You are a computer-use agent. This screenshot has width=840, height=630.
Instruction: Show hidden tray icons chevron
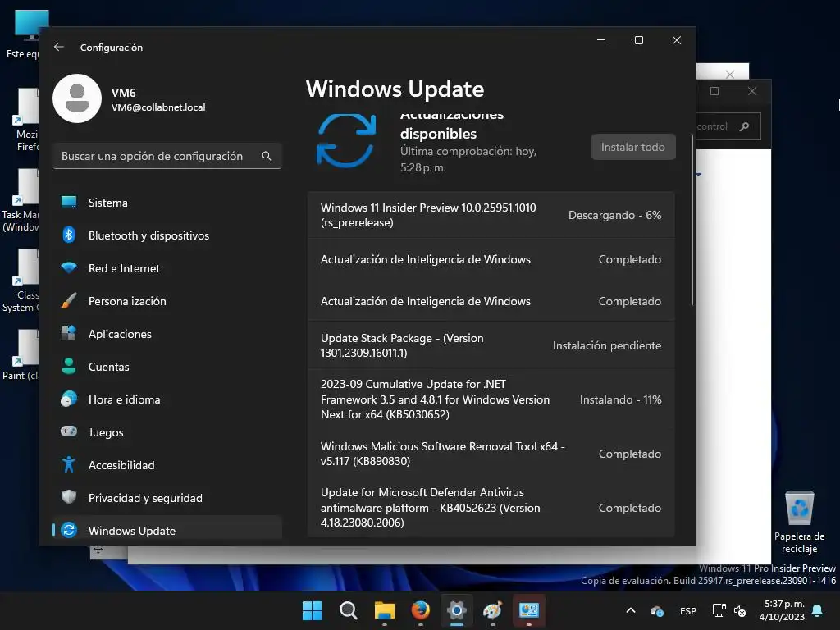tap(631, 610)
